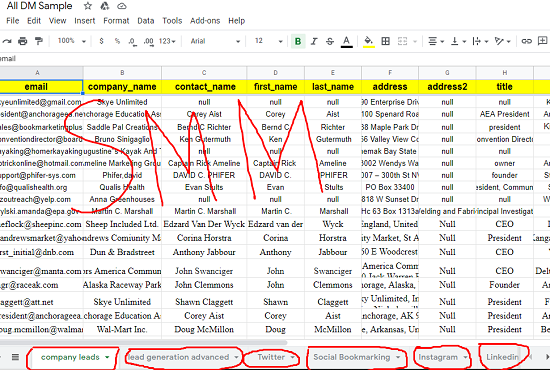
Task: Select the company_name header cell
Action: click(122, 87)
